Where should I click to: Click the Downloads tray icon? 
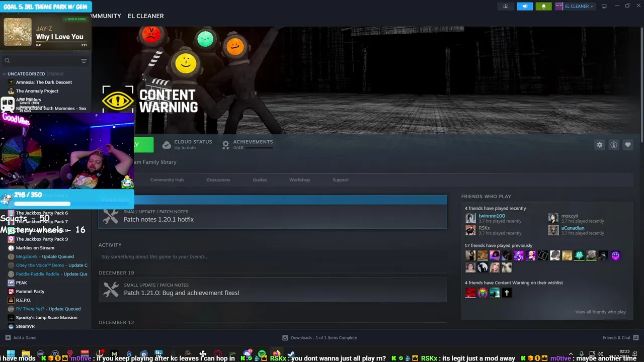click(x=285, y=338)
